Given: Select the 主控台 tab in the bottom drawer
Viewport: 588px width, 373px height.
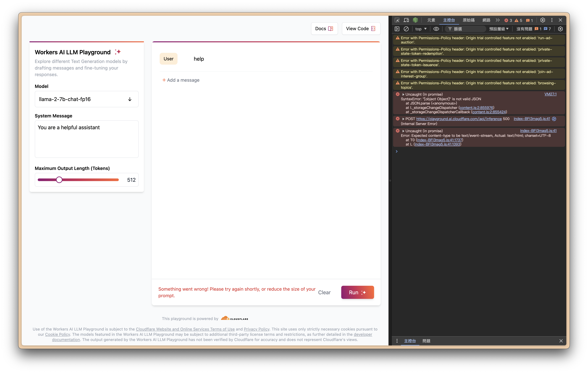Looking at the screenshot, I should pyautogui.click(x=410, y=341).
